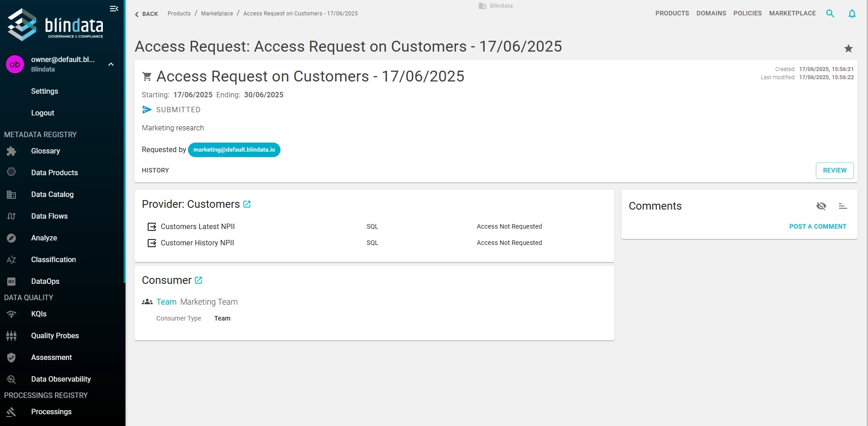
Task: Click the Blindata logo
Action: tap(55, 24)
